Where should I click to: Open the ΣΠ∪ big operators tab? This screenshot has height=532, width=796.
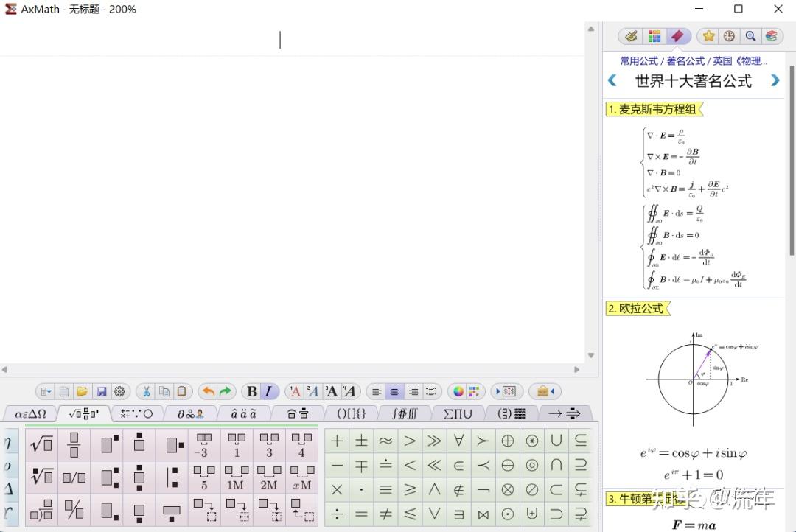458,413
